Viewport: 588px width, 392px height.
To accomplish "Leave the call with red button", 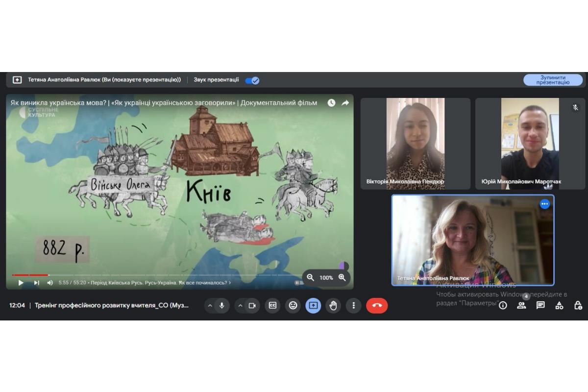I will coord(377,306).
